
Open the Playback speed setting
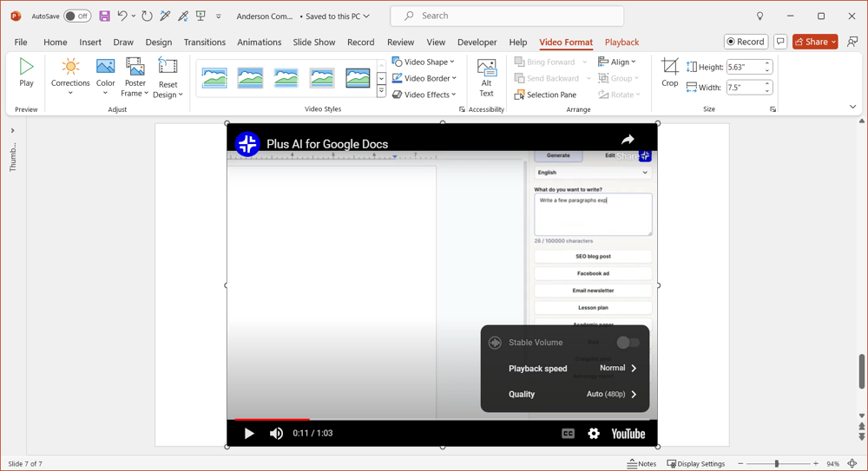(x=565, y=368)
